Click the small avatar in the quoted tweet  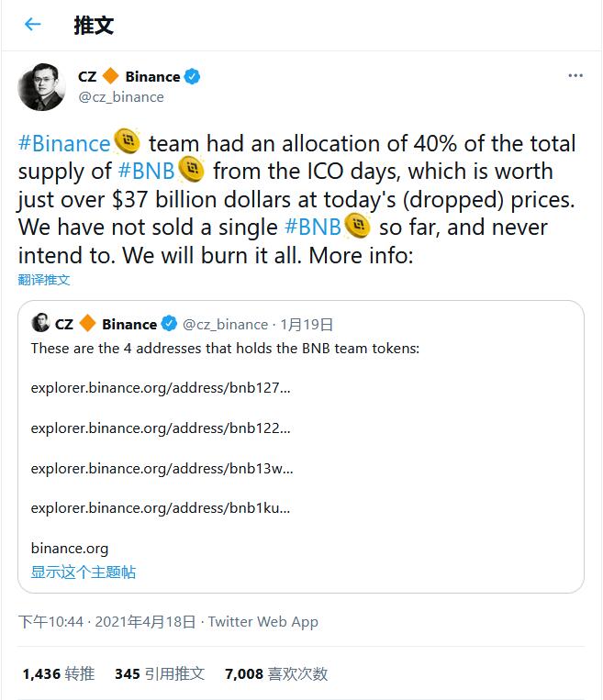40,323
